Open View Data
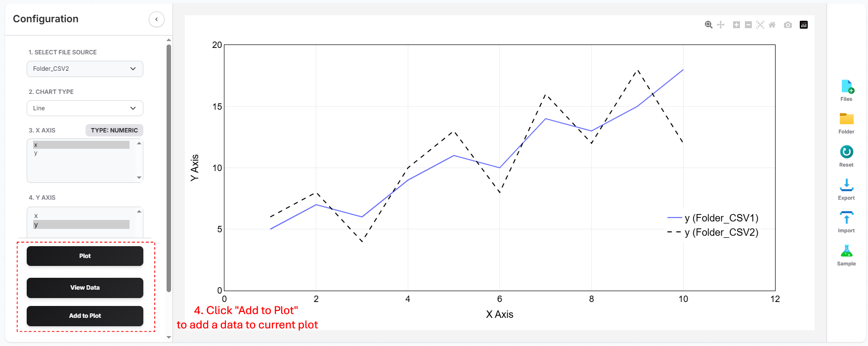 [85, 287]
